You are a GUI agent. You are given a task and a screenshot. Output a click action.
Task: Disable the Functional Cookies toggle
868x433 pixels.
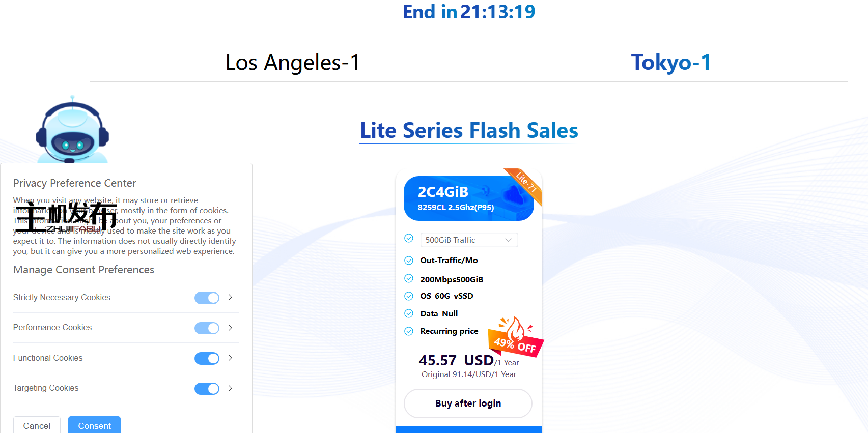point(207,358)
